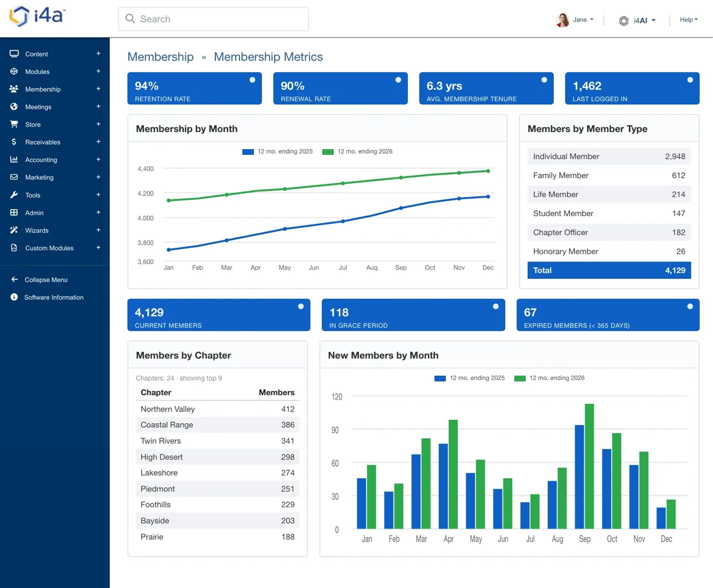Click the search magnifier icon
The image size is (713, 588).
pos(130,19)
